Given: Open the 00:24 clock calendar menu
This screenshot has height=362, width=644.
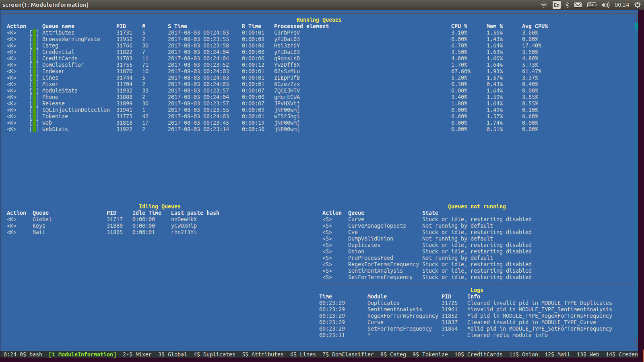Looking at the screenshot, I should pyautogui.click(x=622, y=5).
